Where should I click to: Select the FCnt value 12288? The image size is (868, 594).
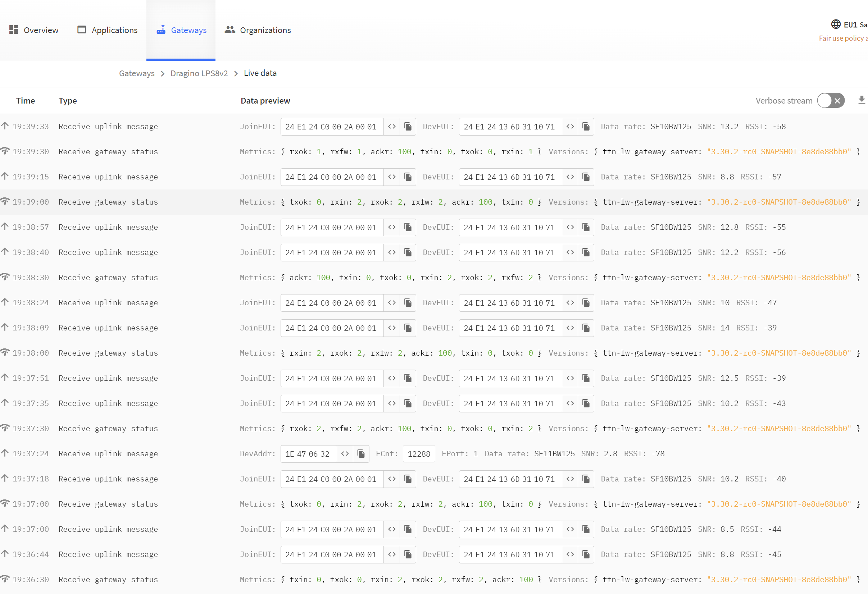[419, 454]
